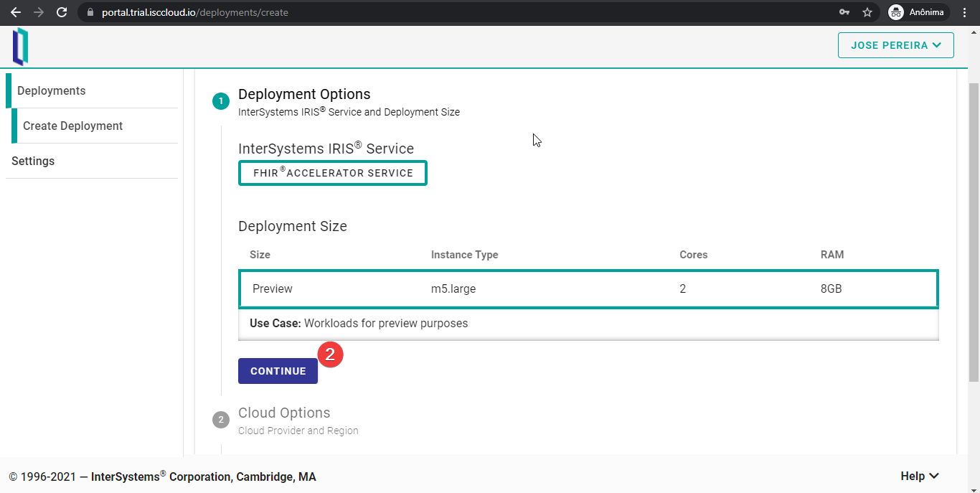The image size is (980, 493).
Task: Click the address bar URL field
Action: coord(459,12)
